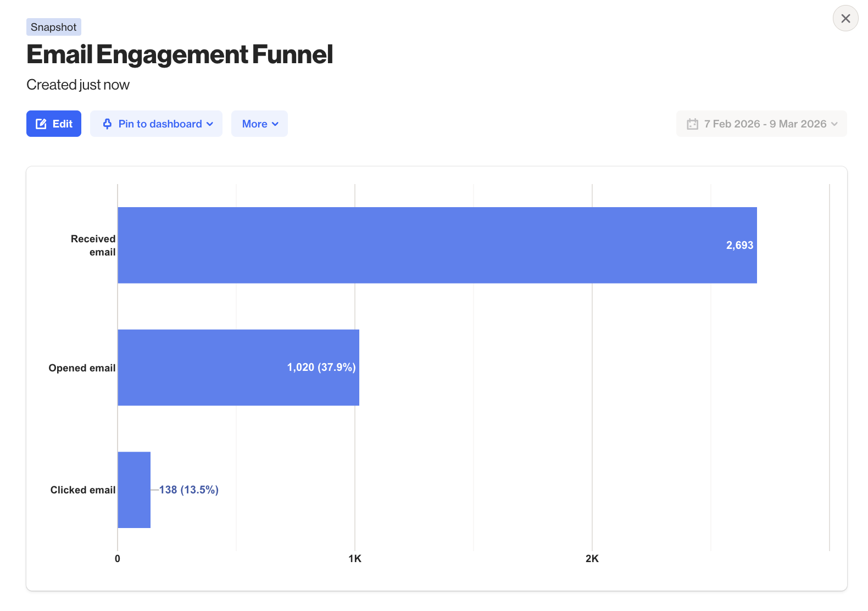Select the Received email bar
The width and height of the screenshot is (868, 611).
pyautogui.click(x=418, y=245)
